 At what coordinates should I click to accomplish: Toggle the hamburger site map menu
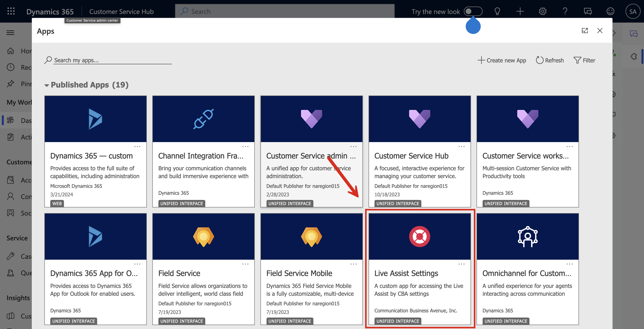10,32
